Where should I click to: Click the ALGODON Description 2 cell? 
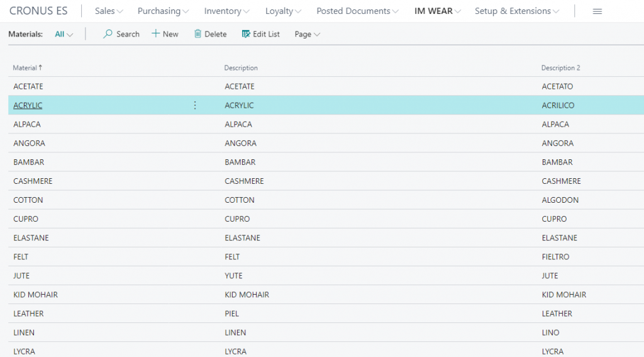pyautogui.click(x=560, y=200)
